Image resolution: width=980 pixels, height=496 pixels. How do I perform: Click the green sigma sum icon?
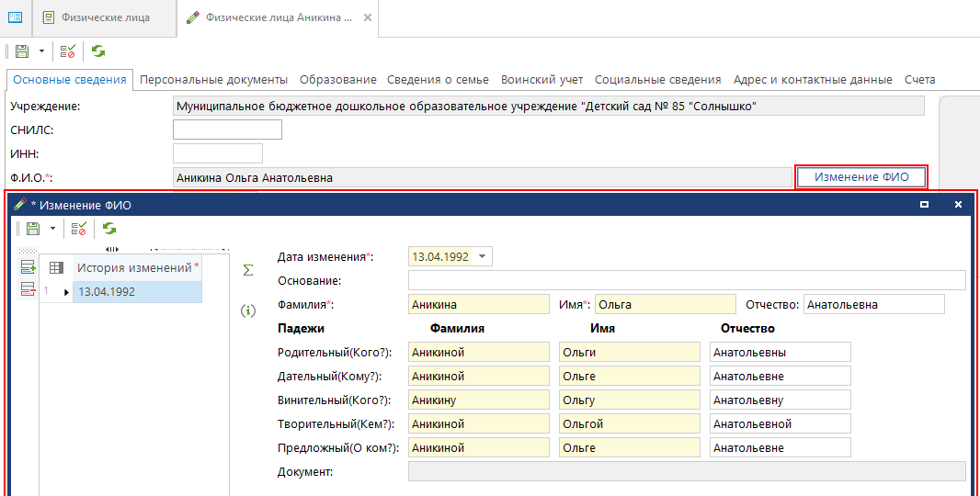(246, 270)
